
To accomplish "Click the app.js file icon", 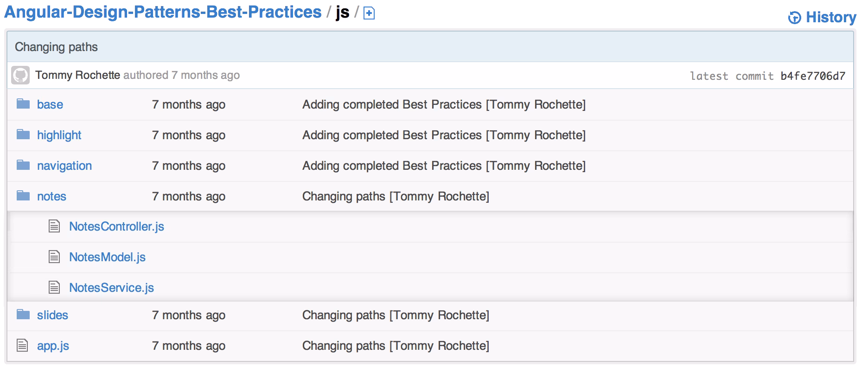I will click(22, 345).
